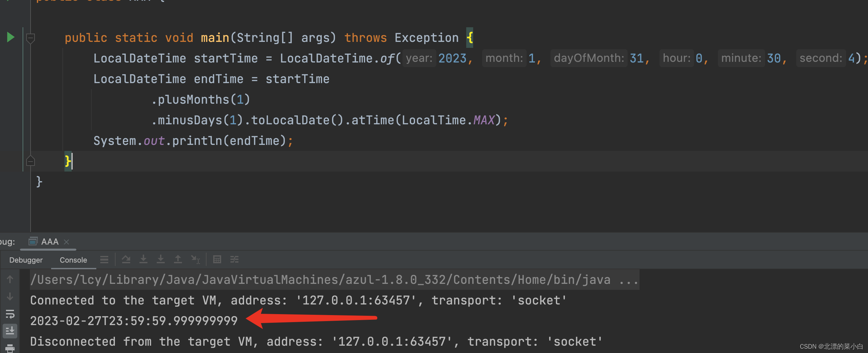Click System.out.println(endTime) statement
The height and width of the screenshot is (353, 868).
click(x=193, y=141)
